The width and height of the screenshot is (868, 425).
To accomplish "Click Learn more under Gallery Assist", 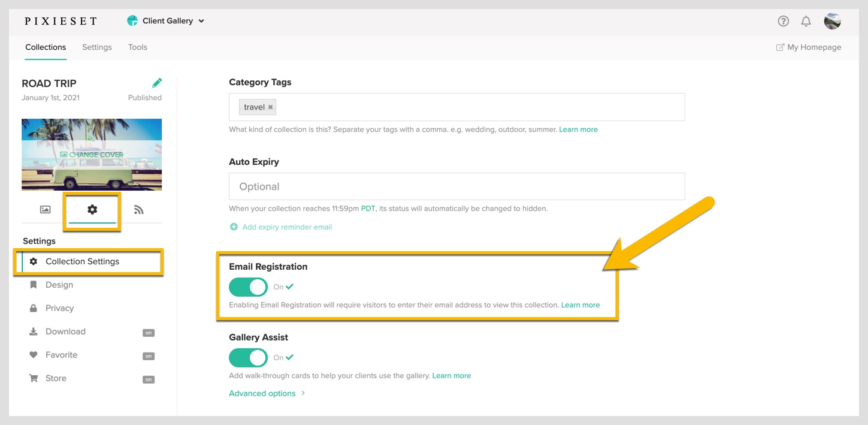I will coord(452,376).
